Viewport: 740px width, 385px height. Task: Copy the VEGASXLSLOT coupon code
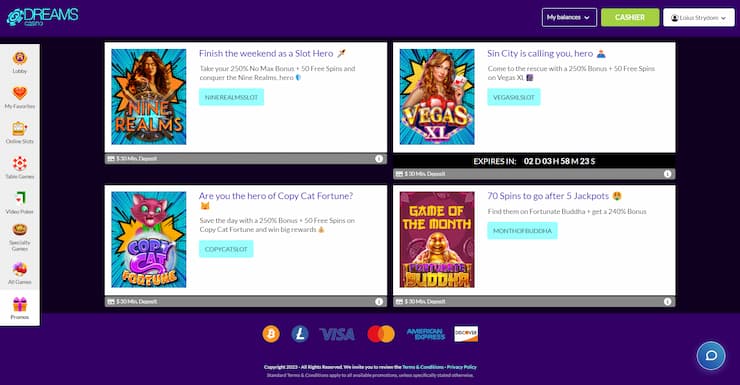click(x=513, y=97)
